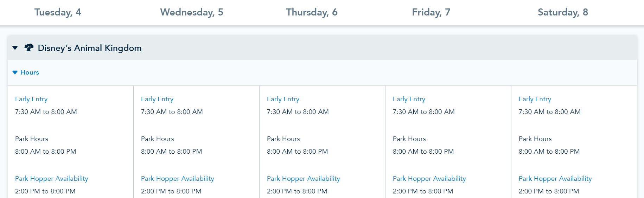Viewport: 644px width, 198px height.
Task: Click Thursday's Early Entry link
Action: click(283, 99)
